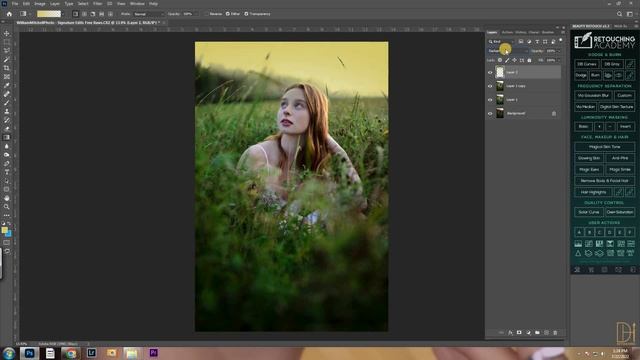Open Lightroom from the taskbar
The image size is (640, 360).
click(x=91, y=353)
